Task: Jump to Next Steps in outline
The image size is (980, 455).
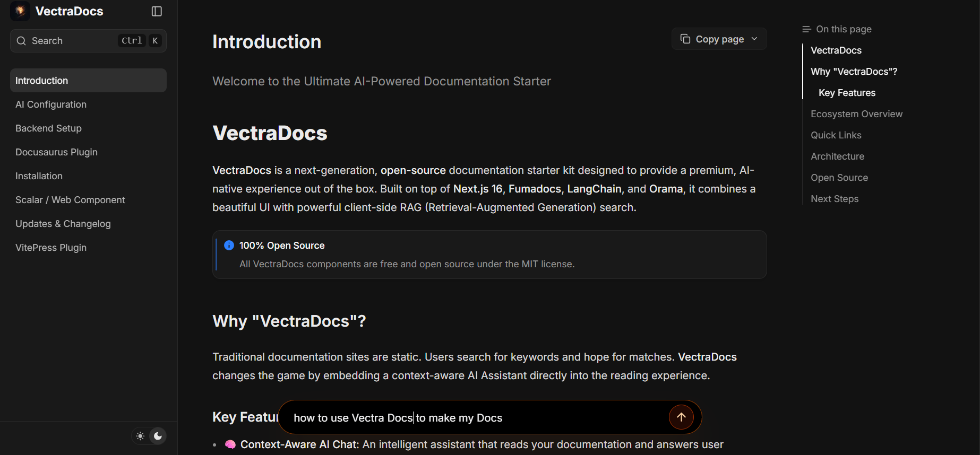Action: [835, 199]
